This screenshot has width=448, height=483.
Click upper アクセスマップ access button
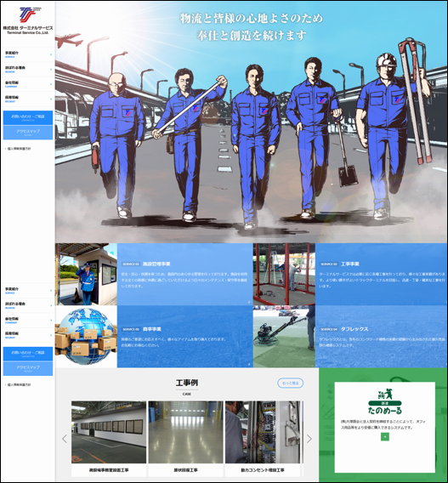coord(28,133)
